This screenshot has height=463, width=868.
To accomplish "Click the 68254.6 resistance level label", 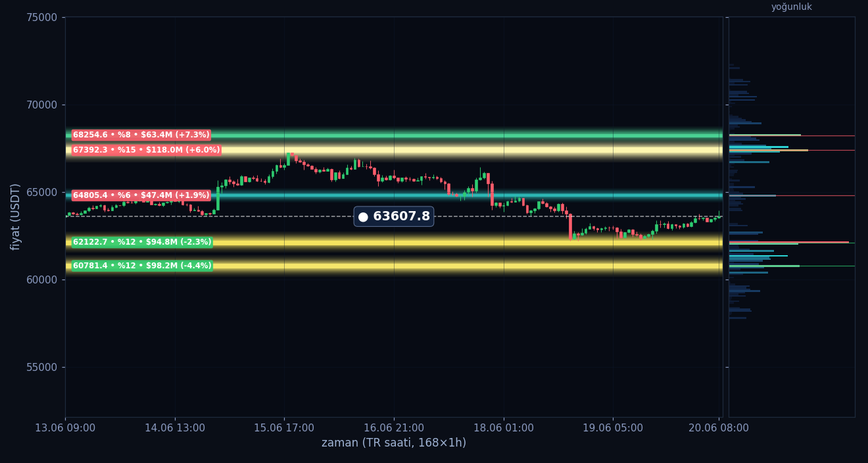I will coord(141,135).
